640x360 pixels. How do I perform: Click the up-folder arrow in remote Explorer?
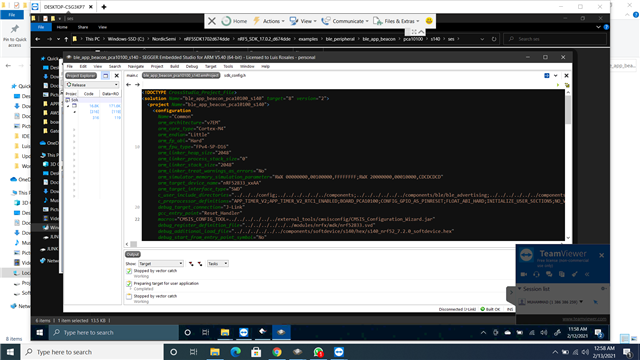(x=66, y=39)
